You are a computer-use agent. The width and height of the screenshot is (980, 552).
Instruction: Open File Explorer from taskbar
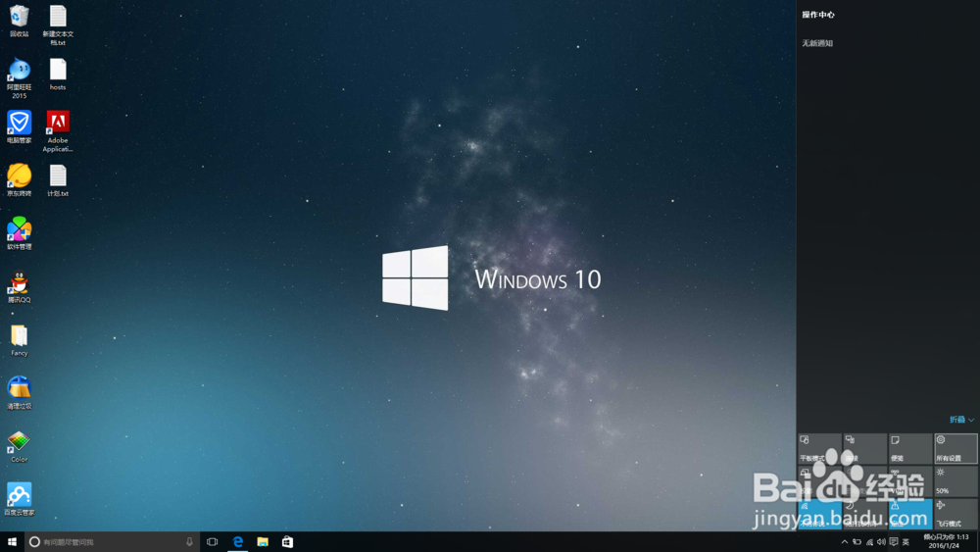pos(263,542)
